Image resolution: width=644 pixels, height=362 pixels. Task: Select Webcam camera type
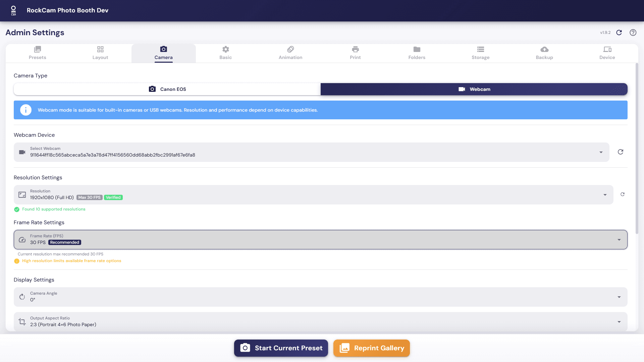(x=474, y=89)
